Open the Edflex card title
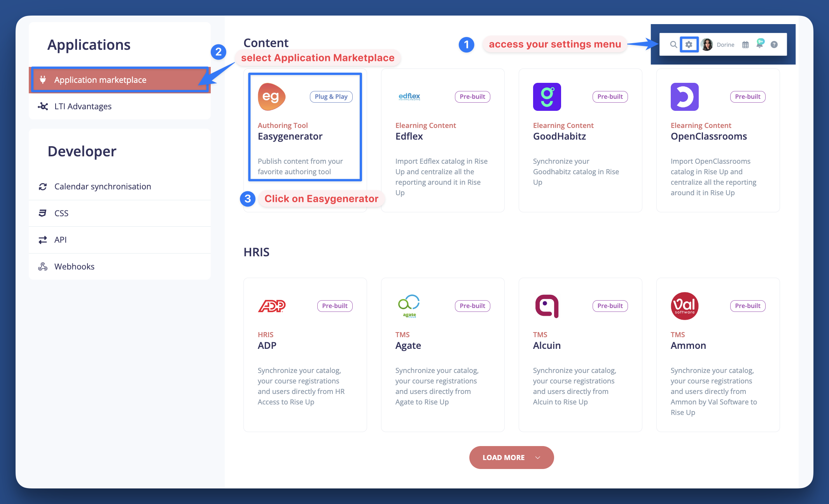 coord(409,136)
